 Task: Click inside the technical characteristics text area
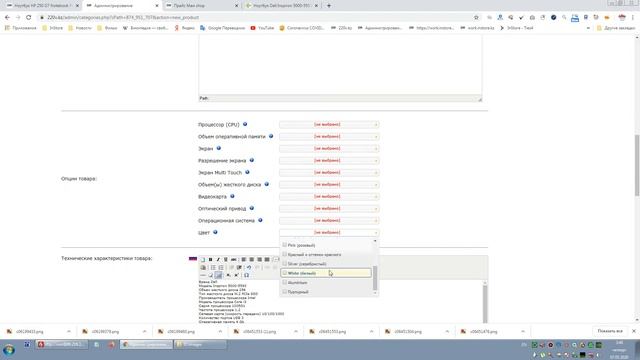coord(340,302)
